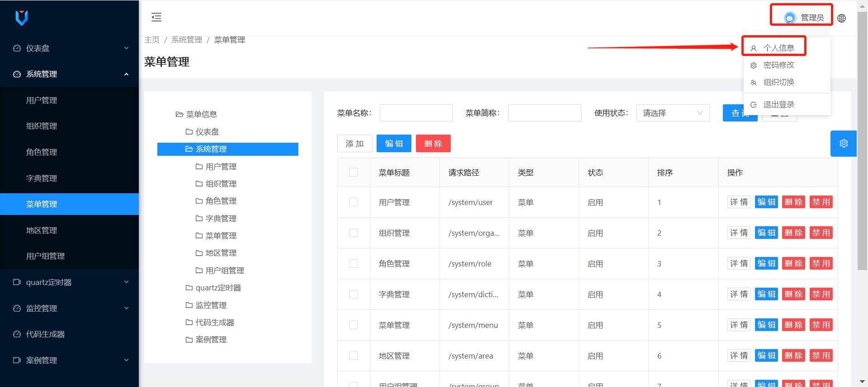Click the blue 编辑 toolbar button
This screenshot has width=868, height=387.
pos(394,144)
